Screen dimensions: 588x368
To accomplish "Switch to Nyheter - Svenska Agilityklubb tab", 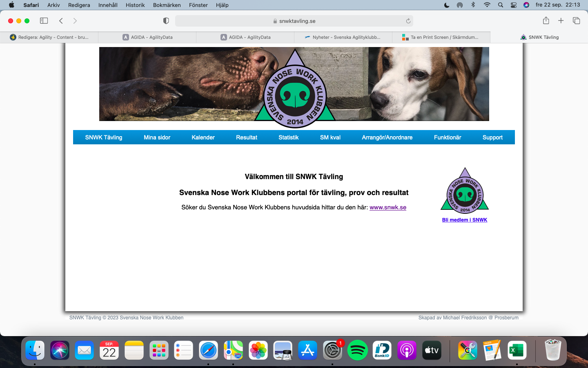I will 343,37.
